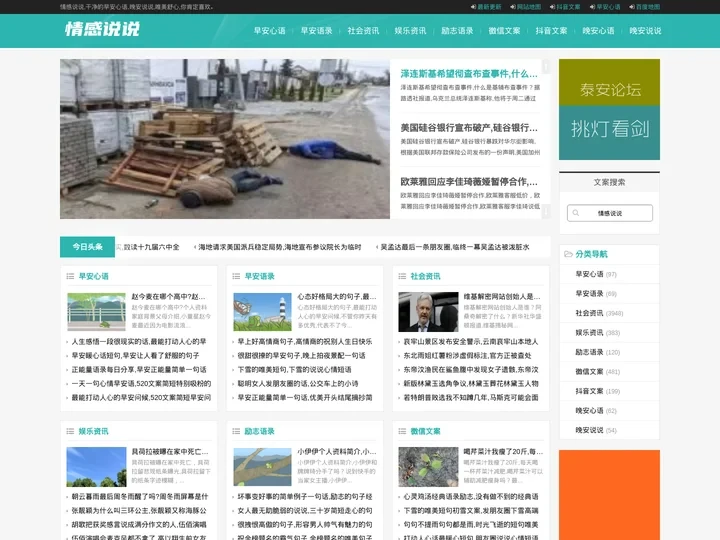720x540 pixels.
Task: Click the speaker icon beside 最新更新
Action: [x=473, y=7]
